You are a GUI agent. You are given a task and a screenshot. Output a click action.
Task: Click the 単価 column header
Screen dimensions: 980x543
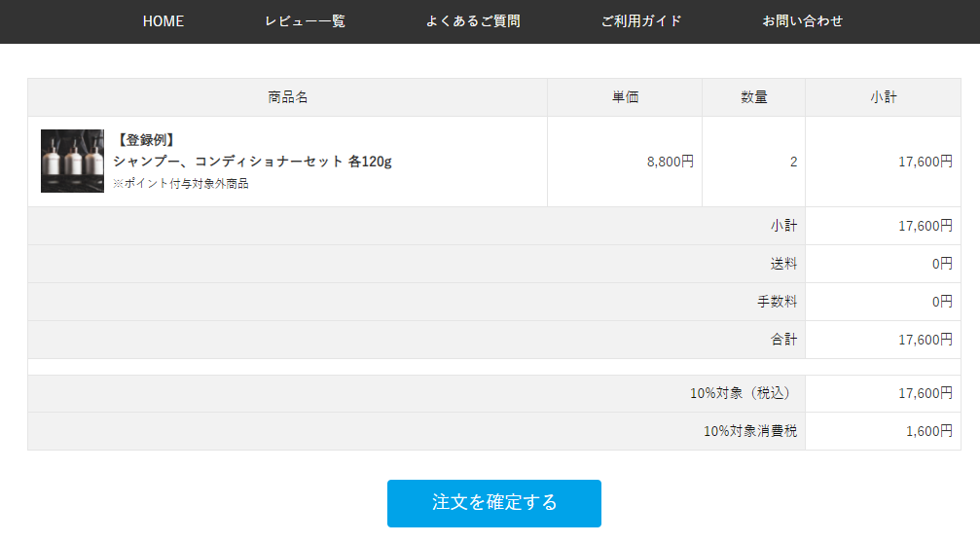pos(625,97)
